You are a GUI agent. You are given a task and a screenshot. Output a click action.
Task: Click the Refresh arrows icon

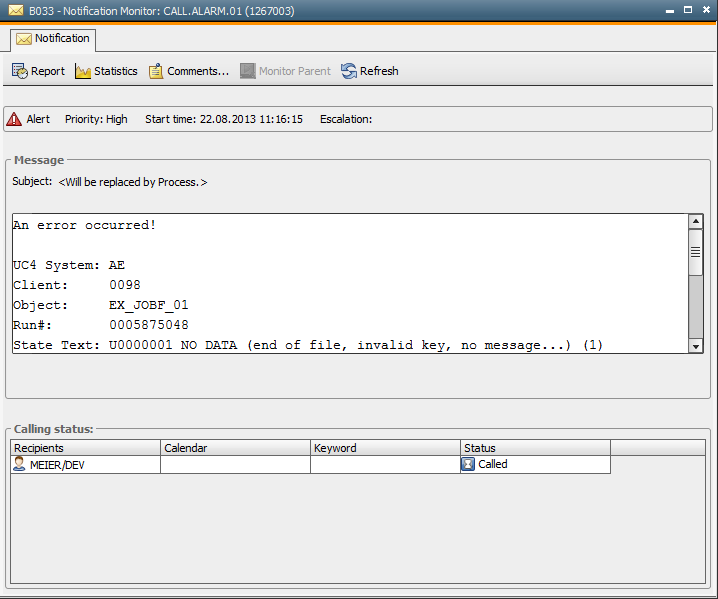[349, 71]
